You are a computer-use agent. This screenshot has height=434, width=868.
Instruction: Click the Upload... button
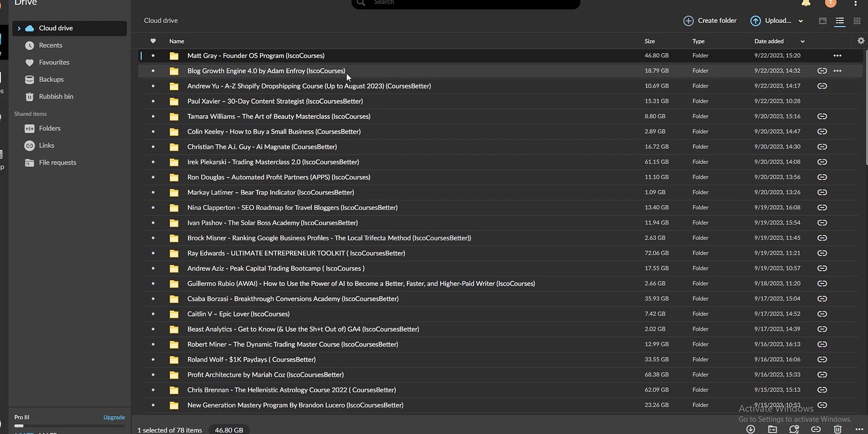(x=770, y=20)
